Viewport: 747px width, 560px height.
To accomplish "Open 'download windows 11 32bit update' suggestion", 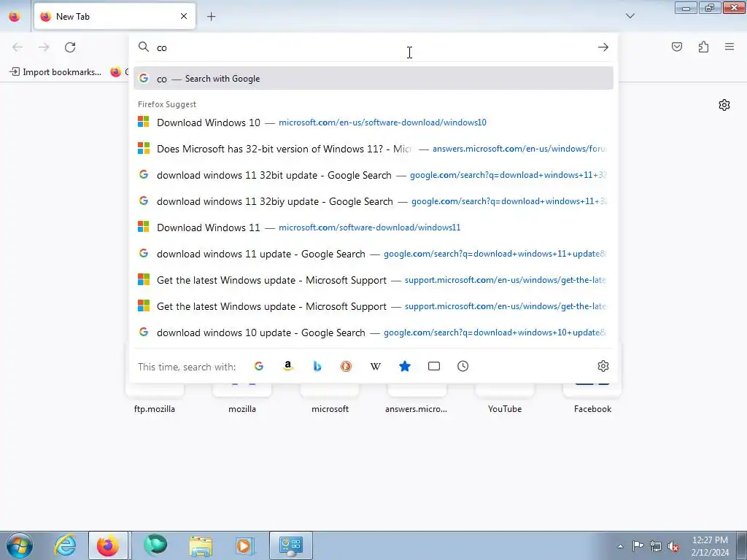I will pyautogui.click(x=373, y=175).
